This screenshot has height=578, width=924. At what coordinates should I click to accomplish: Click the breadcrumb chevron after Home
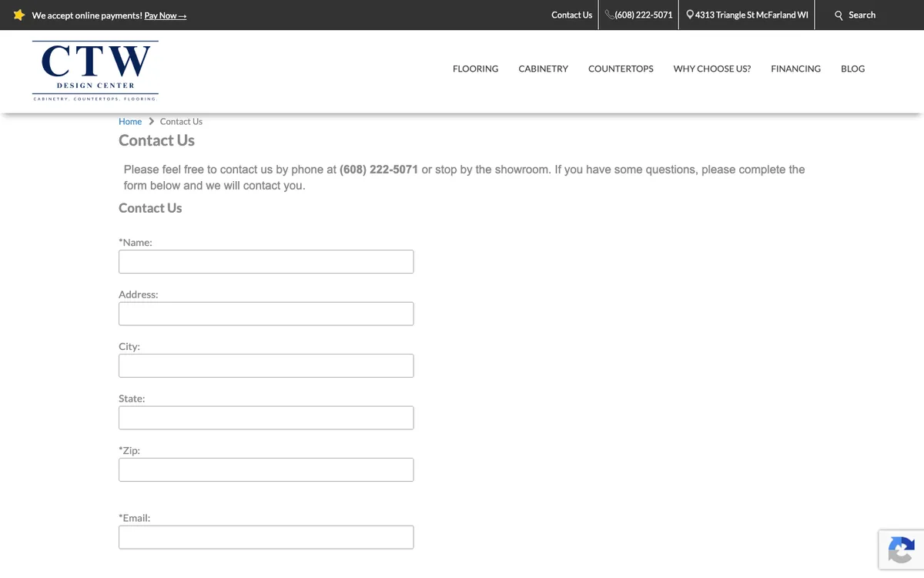[x=151, y=121]
